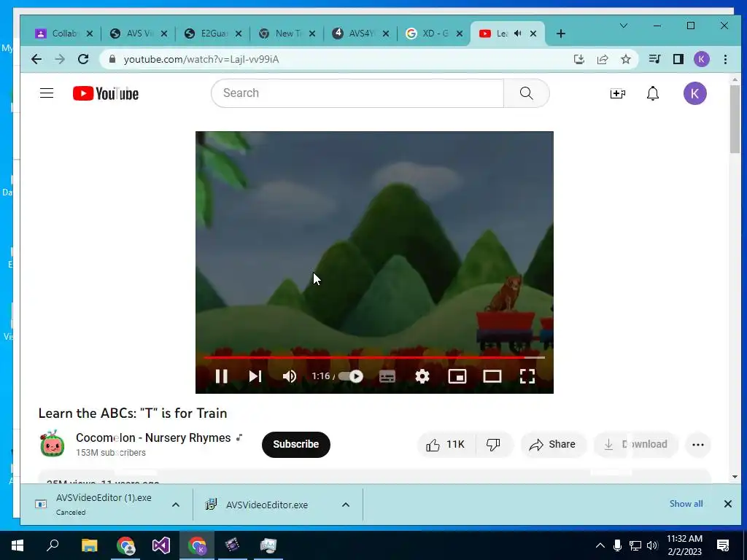Pause the YouTube video

click(221, 376)
